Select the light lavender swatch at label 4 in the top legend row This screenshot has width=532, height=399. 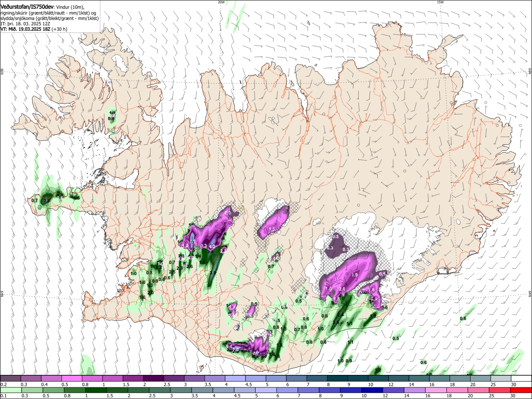(235, 379)
